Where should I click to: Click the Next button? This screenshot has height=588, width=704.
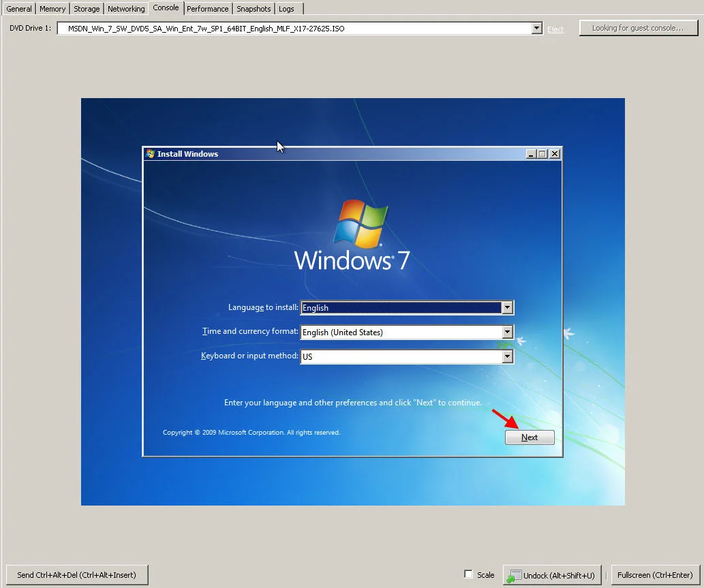(530, 437)
